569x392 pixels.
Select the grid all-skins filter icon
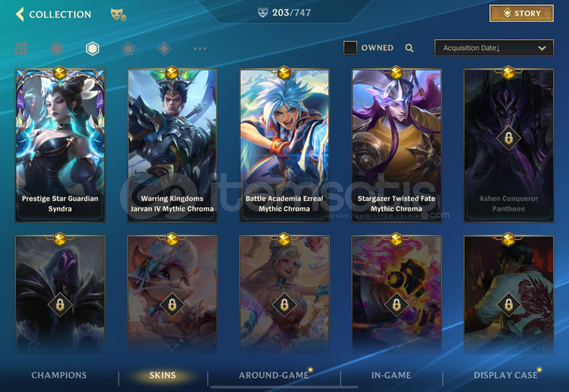(21, 48)
